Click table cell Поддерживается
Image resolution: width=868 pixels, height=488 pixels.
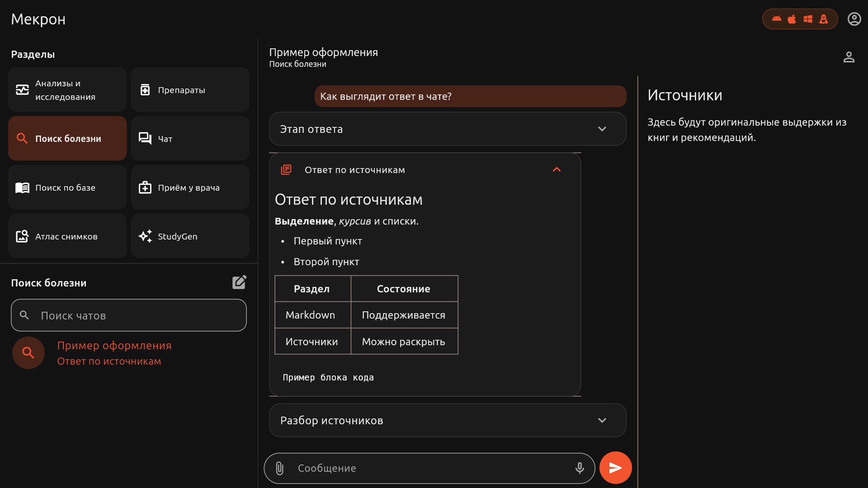pos(404,315)
